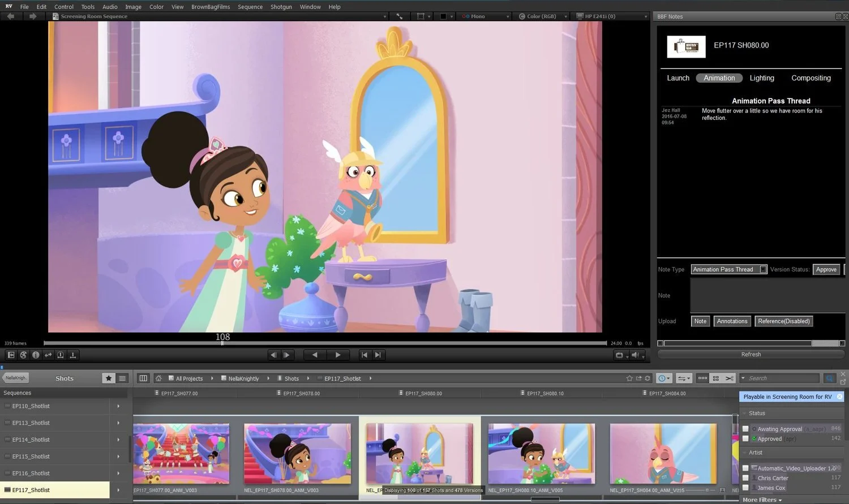Screen dimensions: 849x504
Task: Open the Animation Pass Thread note type dropdown
Action: click(729, 269)
